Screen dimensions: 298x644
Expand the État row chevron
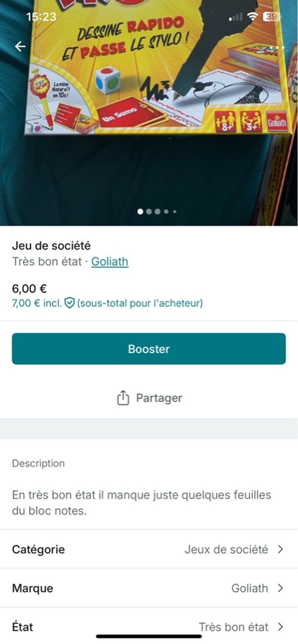click(280, 627)
